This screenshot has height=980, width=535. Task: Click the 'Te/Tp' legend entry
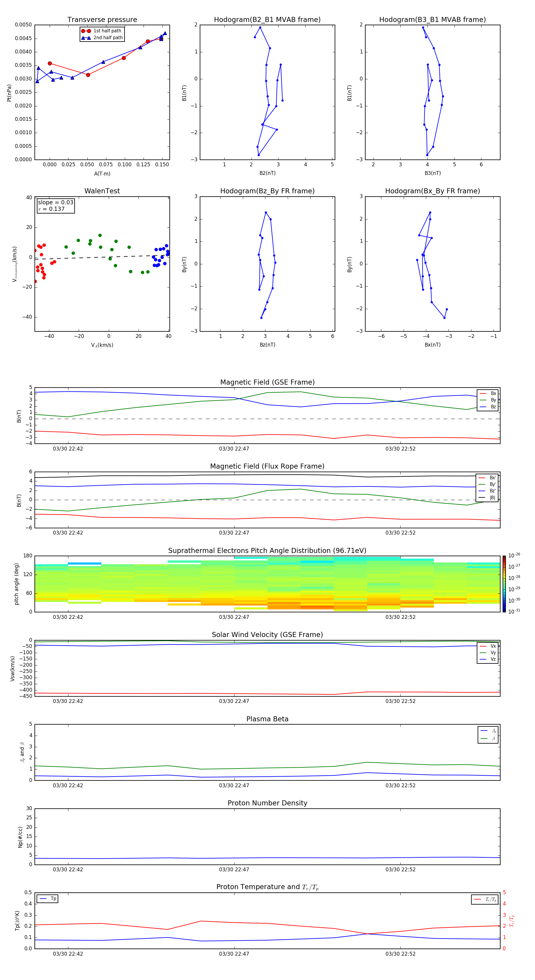[x=485, y=899]
